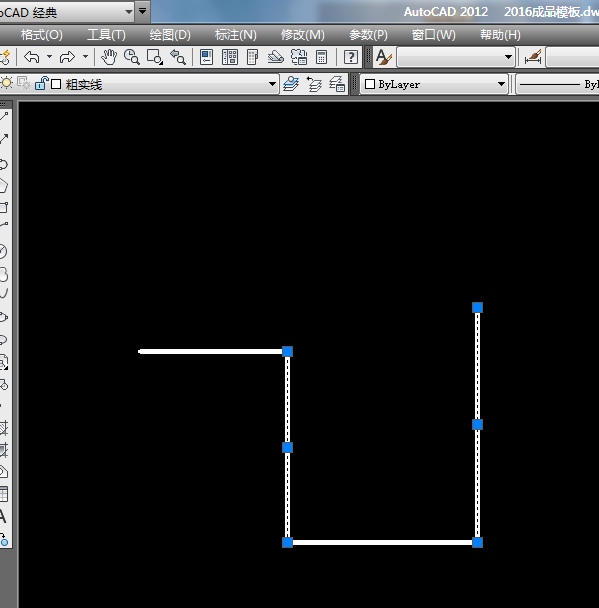Screen dimensions: 599x608
Task: Select the Spline draw tool
Action: 4,293
